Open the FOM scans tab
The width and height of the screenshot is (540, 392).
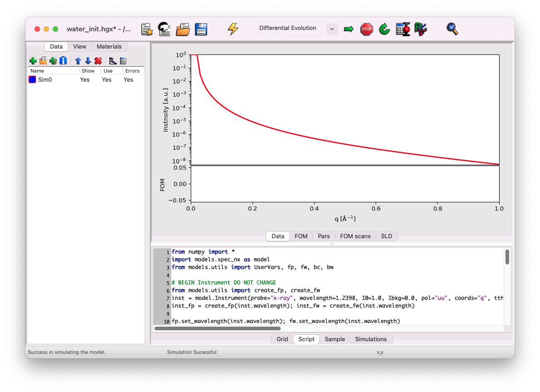(x=356, y=236)
